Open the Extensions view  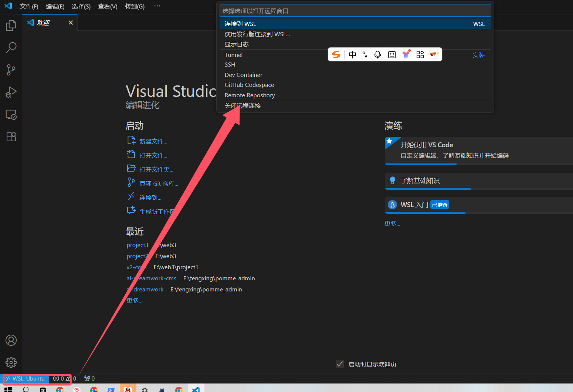(x=11, y=137)
